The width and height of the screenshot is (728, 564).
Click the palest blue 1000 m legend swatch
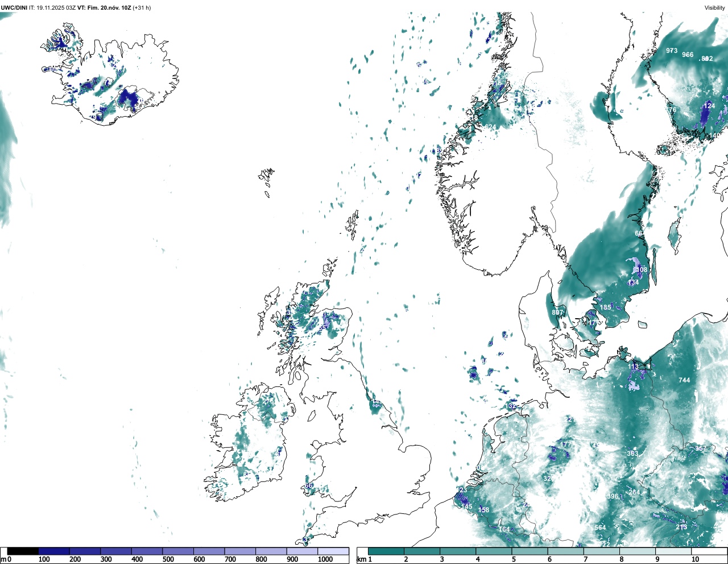coord(333,551)
